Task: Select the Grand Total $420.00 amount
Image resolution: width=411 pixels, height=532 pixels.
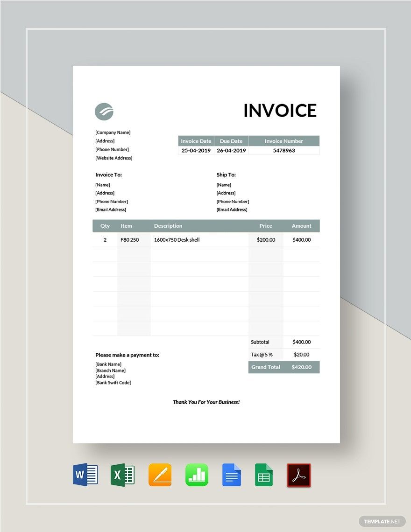Action: click(x=301, y=367)
